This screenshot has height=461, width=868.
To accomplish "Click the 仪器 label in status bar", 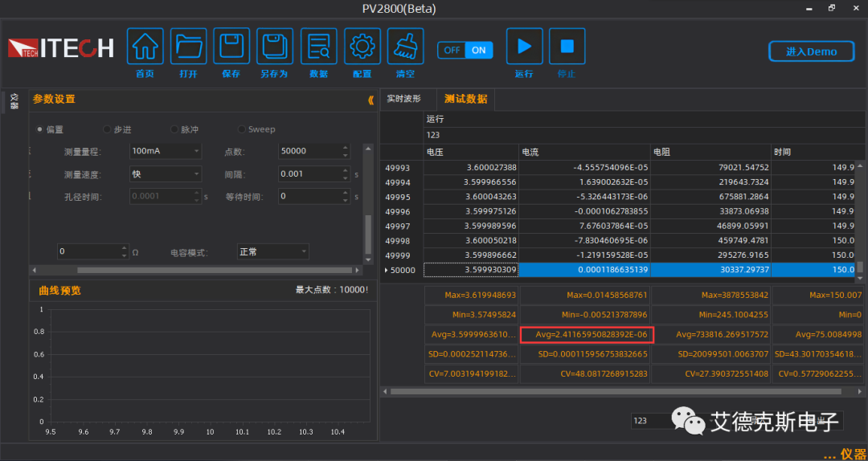I will 853,455.
